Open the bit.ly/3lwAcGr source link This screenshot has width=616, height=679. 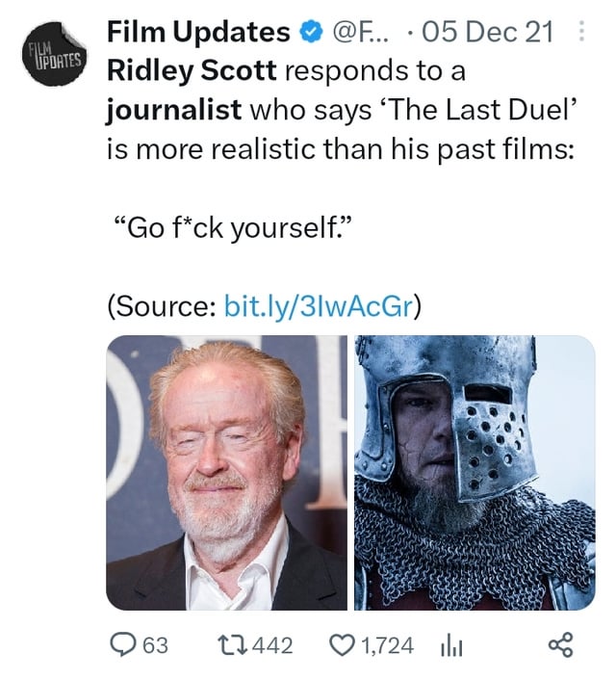[x=318, y=306]
